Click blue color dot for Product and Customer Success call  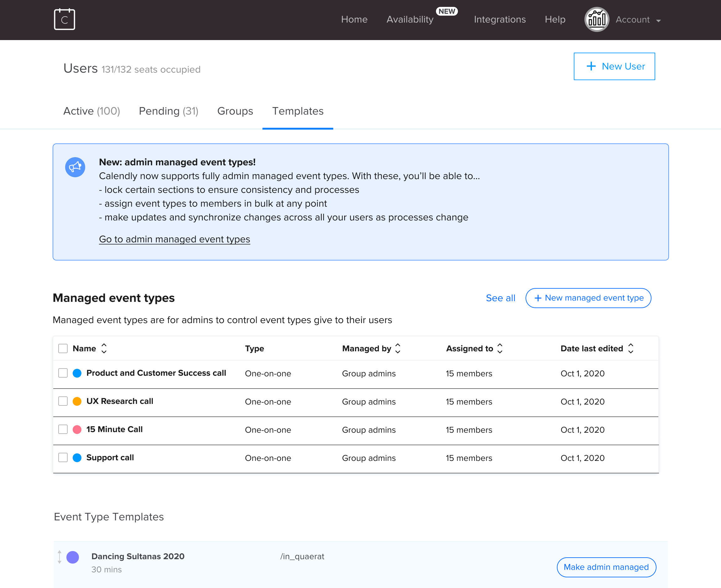point(77,373)
